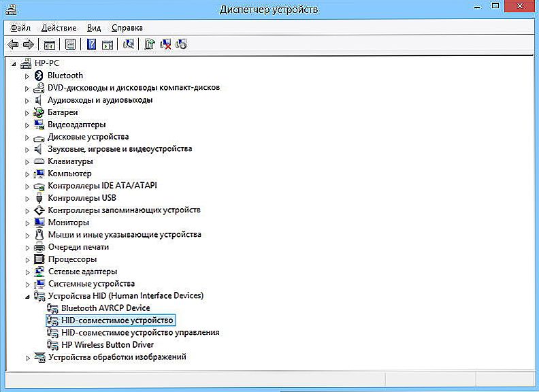Screen dimensions: 539x392
Task: Select the Процессоры chip icon
Action: click(x=39, y=259)
